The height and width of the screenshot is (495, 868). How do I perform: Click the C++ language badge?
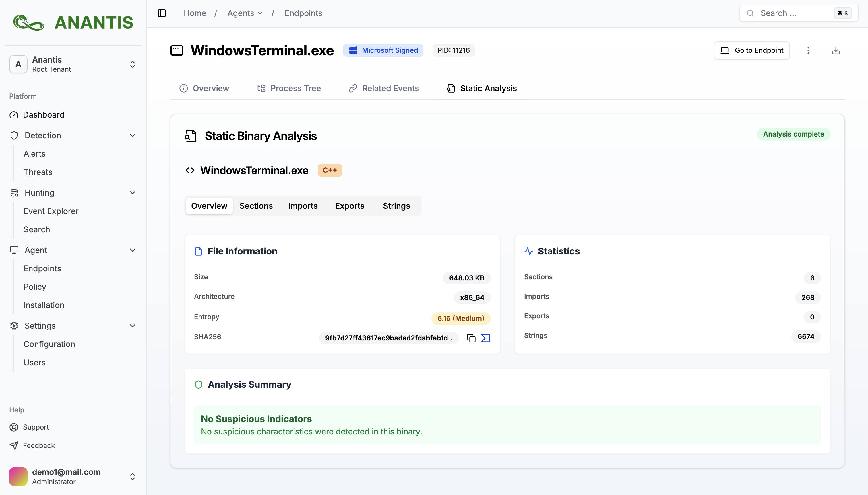tap(330, 170)
